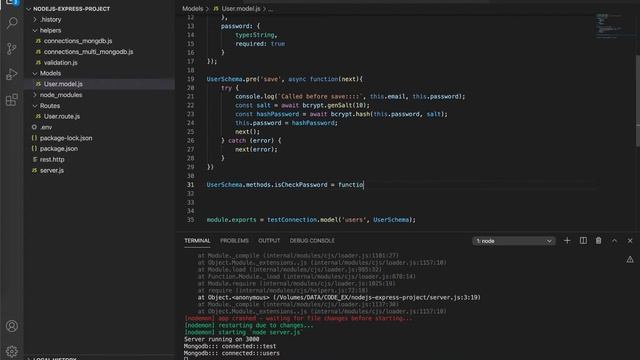640x360 pixels.
Task: Switch to the PROBLEMS tab
Action: [x=234, y=241]
